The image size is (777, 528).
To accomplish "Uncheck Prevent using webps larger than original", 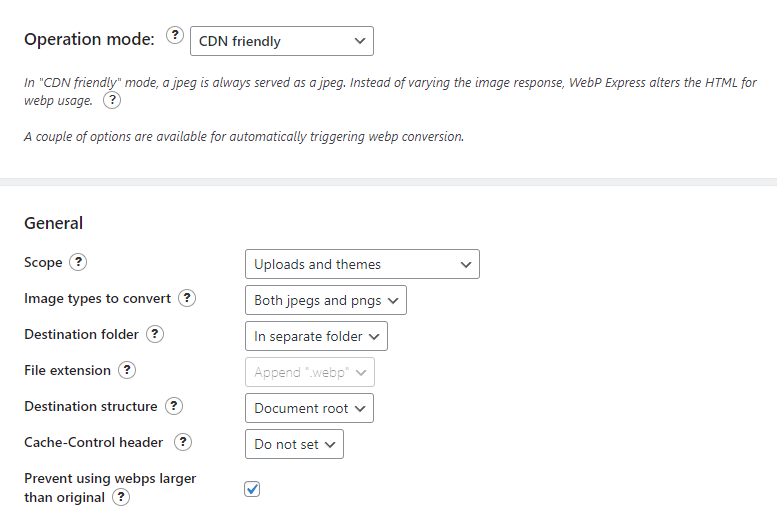I will tap(252, 489).
